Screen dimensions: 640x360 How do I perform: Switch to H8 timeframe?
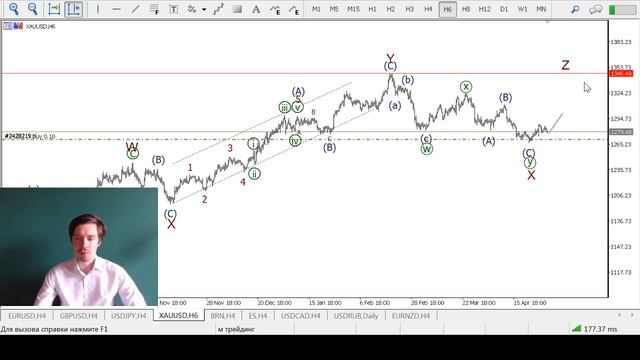tap(466, 9)
